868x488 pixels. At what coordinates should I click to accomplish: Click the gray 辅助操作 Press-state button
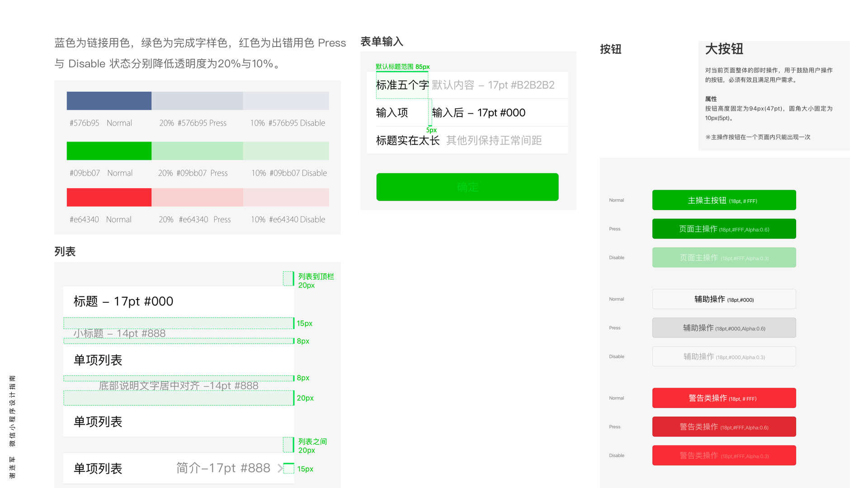[x=724, y=328]
